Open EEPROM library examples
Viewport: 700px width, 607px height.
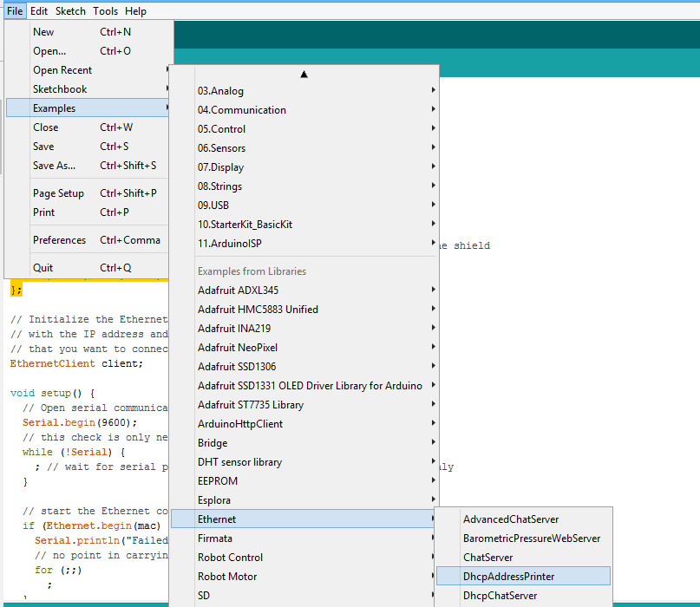(304, 481)
